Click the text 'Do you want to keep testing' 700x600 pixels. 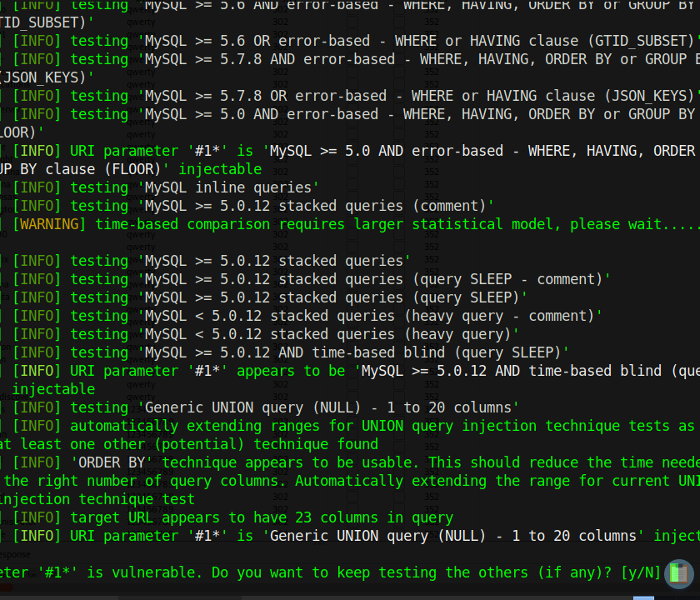323,572
